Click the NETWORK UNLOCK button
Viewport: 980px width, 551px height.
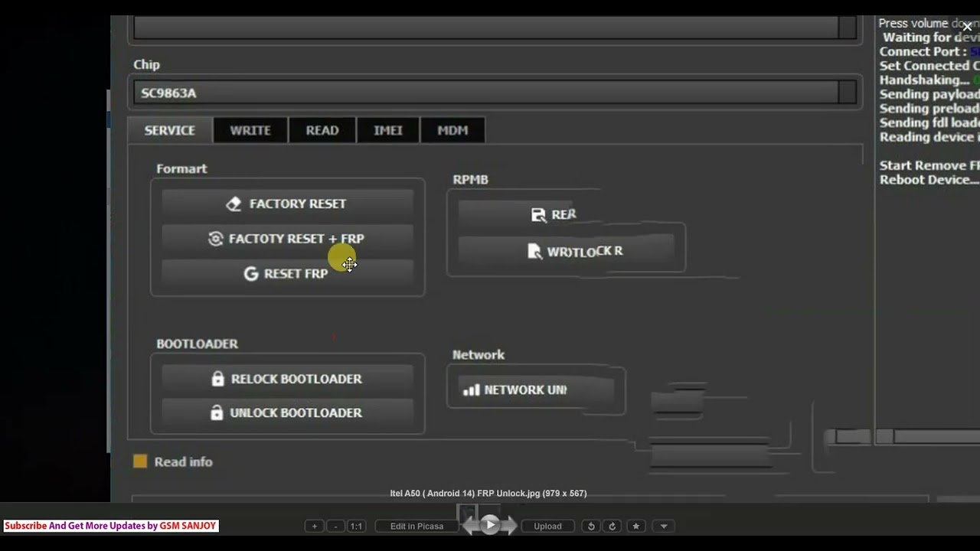536,390
